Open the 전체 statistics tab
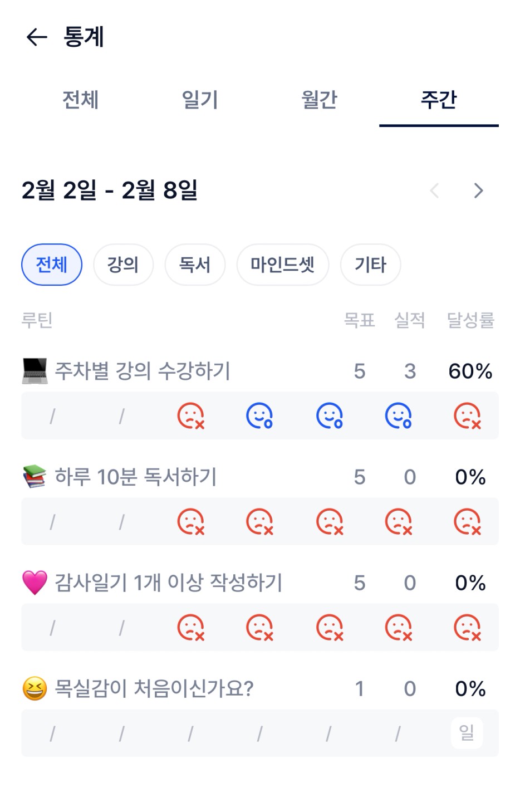 [81, 100]
